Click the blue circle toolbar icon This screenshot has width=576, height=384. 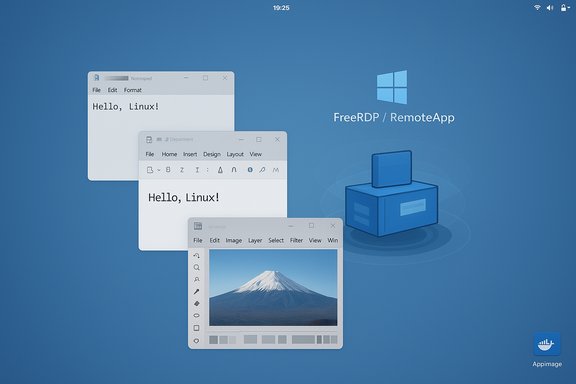coord(250,170)
